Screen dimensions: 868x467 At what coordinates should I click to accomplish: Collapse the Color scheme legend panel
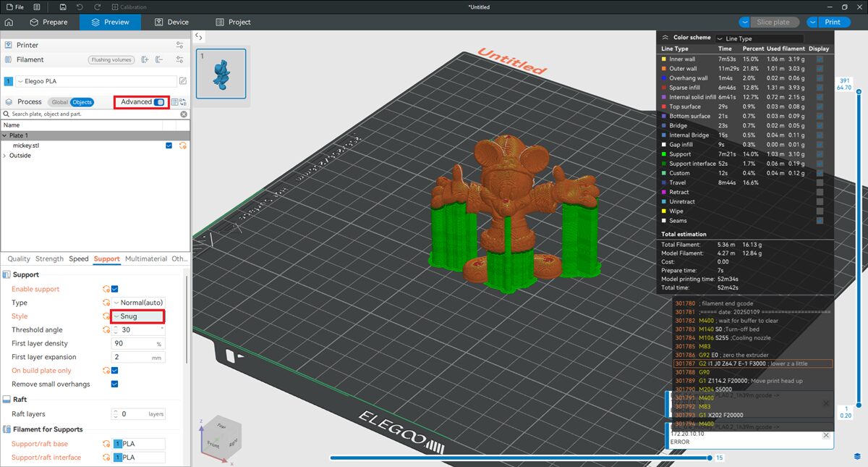click(665, 38)
